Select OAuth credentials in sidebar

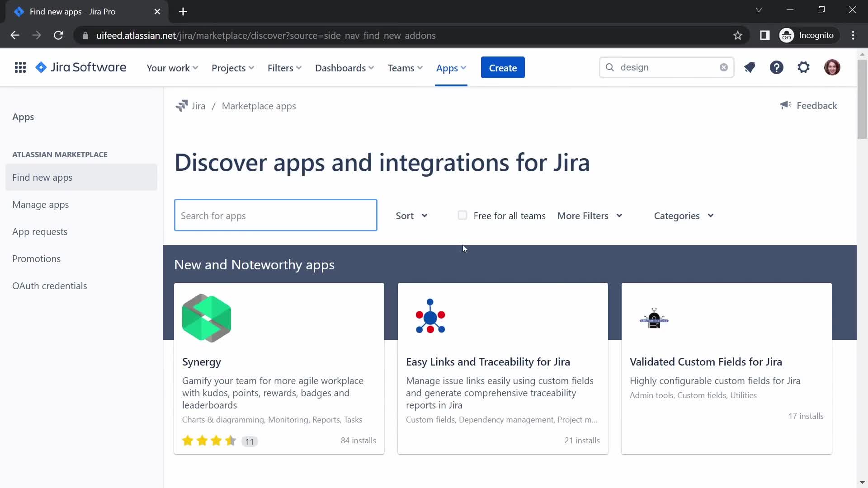pos(81,286)
